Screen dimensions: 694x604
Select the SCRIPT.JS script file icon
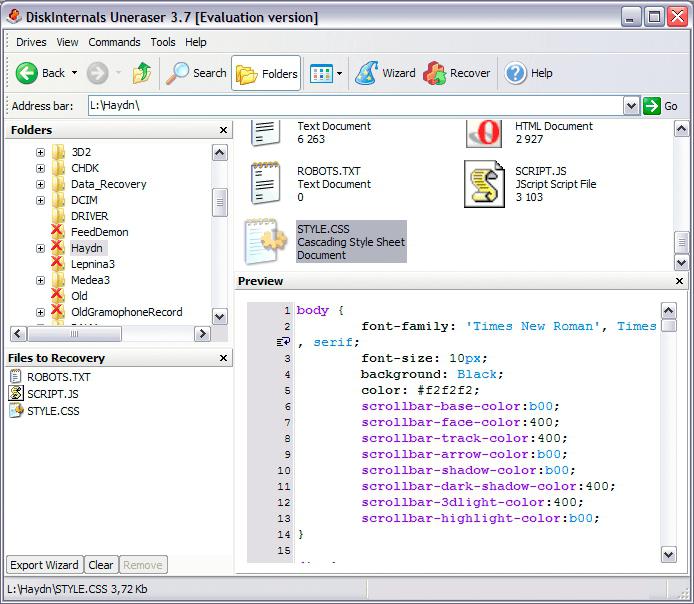(484, 184)
